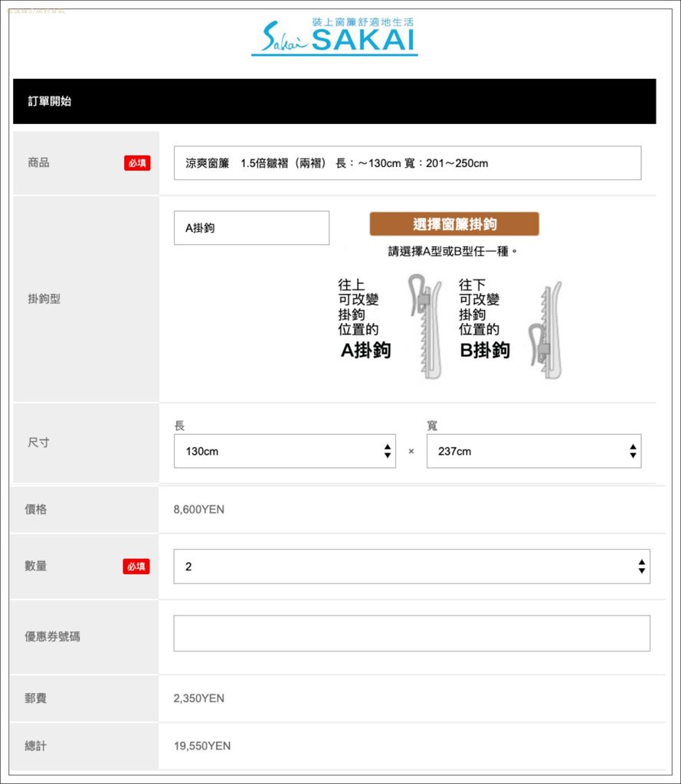Click the 8,600YEN price value
Viewport: 681px width, 784px height.
point(198,509)
